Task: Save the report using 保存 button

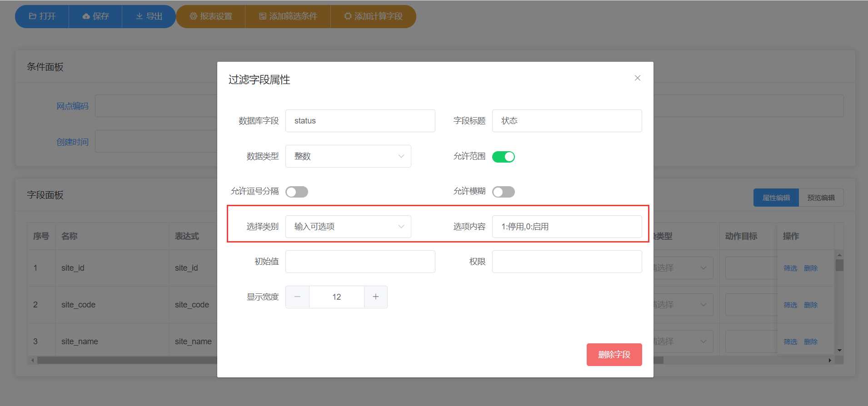Action: [95, 16]
